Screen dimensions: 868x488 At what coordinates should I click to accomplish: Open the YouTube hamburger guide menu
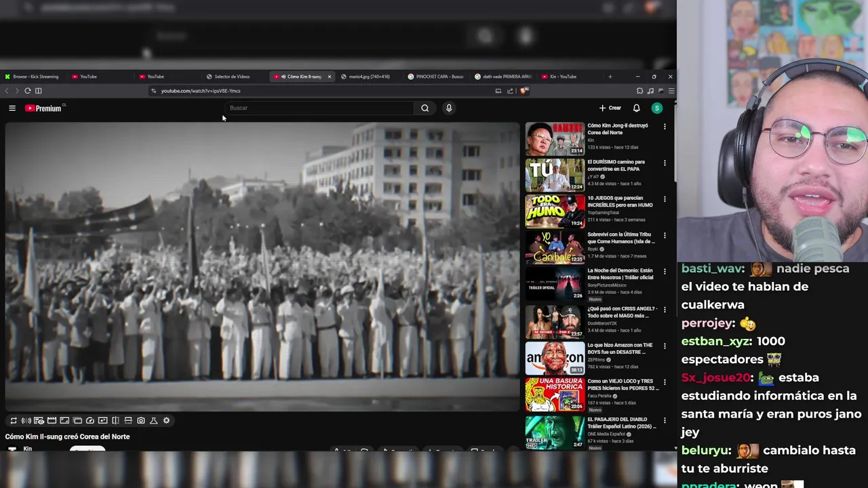pos(12,108)
